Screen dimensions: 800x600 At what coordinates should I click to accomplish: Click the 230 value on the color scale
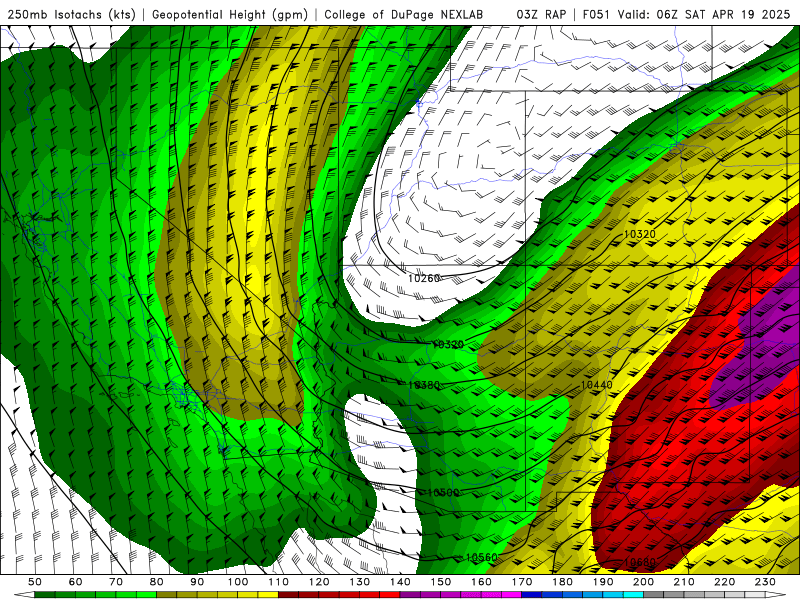(x=765, y=582)
